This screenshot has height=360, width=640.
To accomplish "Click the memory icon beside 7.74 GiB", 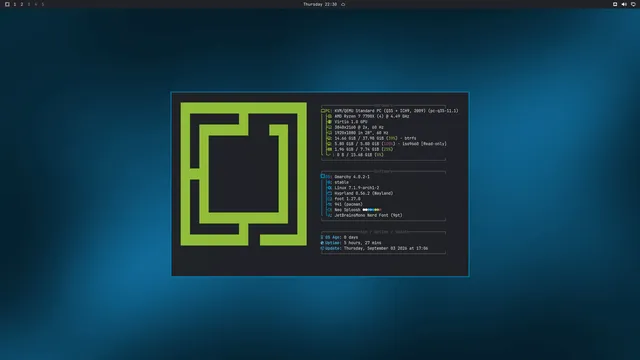I will [329, 149].
